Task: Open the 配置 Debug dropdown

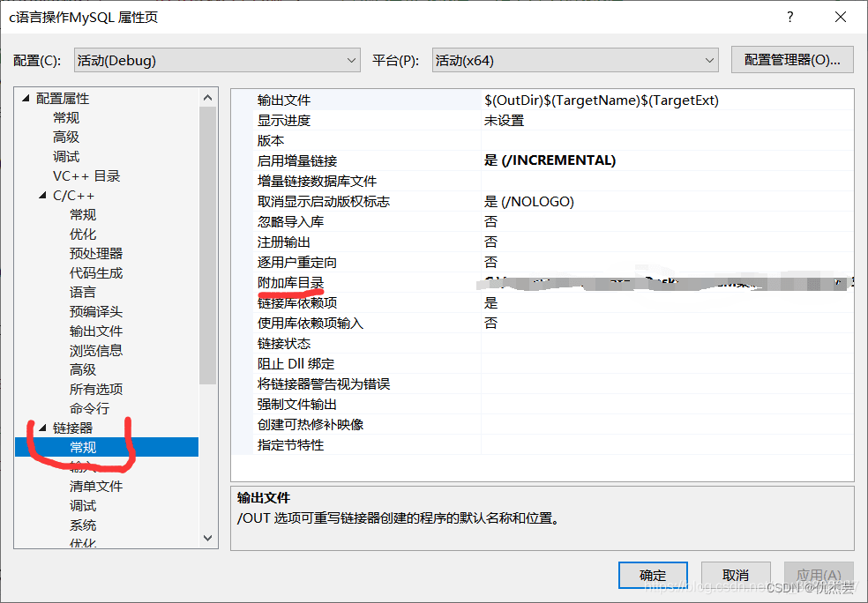Action: point(217,60)
